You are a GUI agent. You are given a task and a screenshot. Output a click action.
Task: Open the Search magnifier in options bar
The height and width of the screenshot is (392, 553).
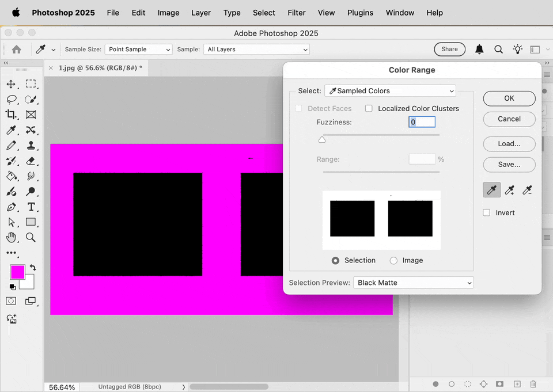pos(498,50)
